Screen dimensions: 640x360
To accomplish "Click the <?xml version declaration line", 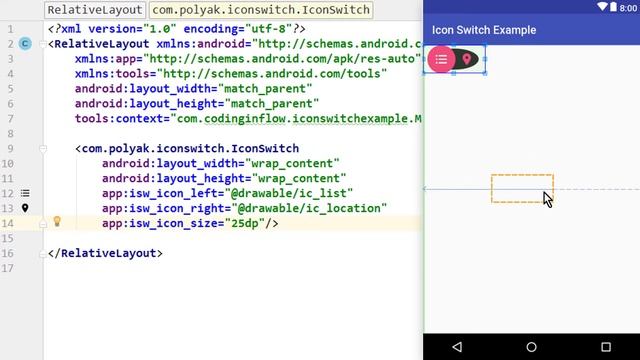I will click(176, 29).
